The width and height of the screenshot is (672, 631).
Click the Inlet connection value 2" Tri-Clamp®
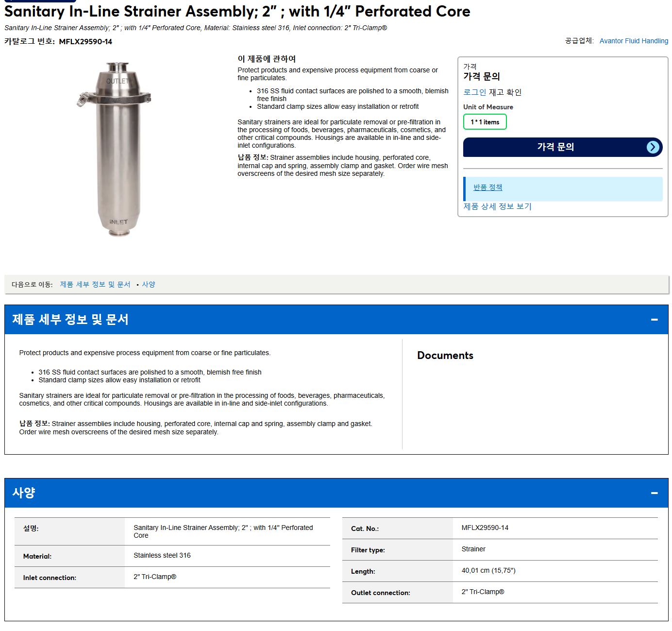[155, 577]
